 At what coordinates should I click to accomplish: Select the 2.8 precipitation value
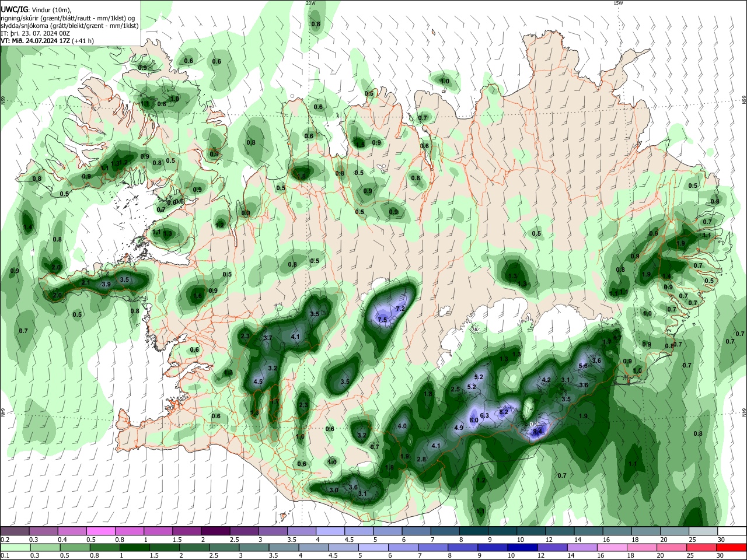click(x=421, y=460)
